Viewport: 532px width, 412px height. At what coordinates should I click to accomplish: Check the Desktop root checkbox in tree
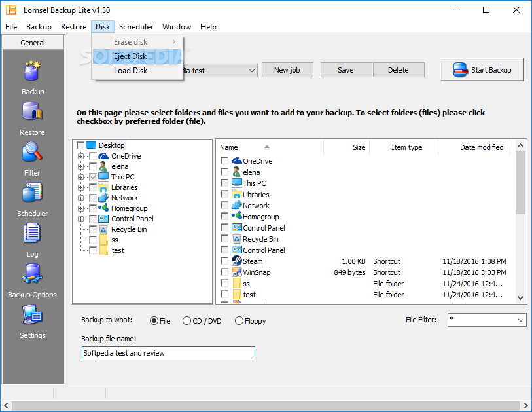tap(80, 145)
